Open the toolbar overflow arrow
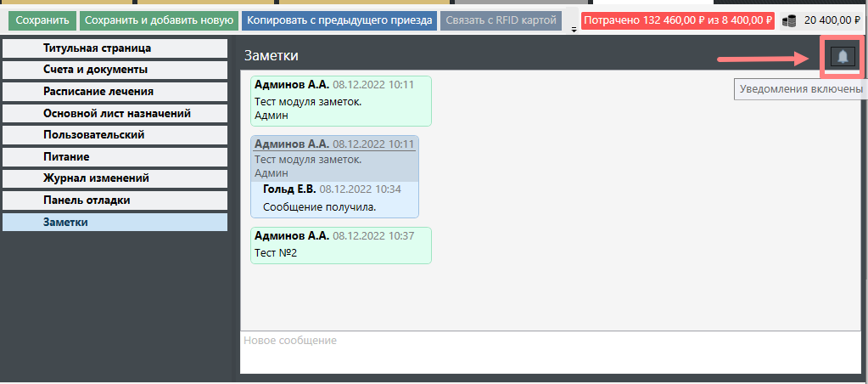The height and width of the screenshot is (384, 868). click(574, 30)
